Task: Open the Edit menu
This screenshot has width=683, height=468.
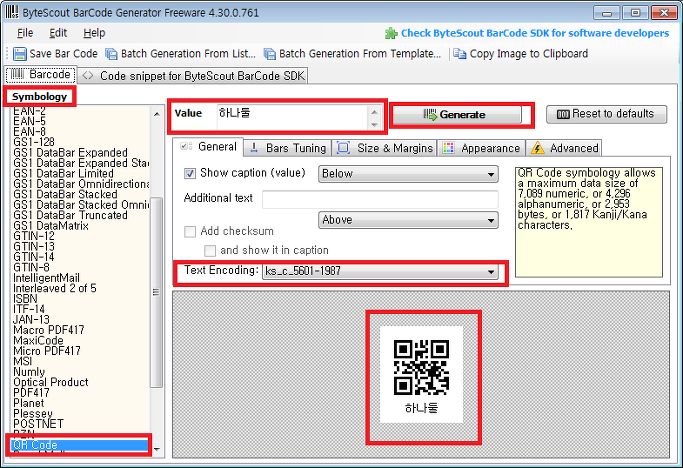Action: click(58, 33)
